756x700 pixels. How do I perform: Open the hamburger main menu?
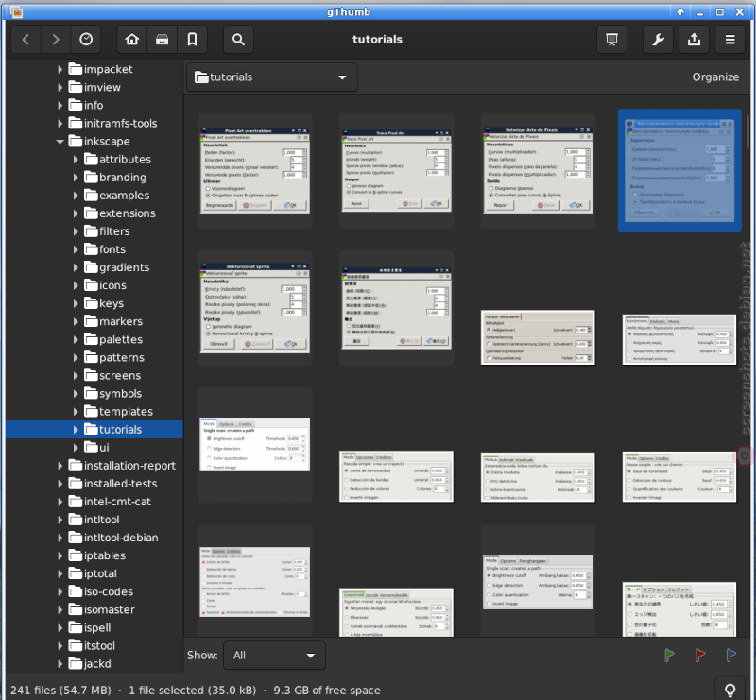coord(730,40)
